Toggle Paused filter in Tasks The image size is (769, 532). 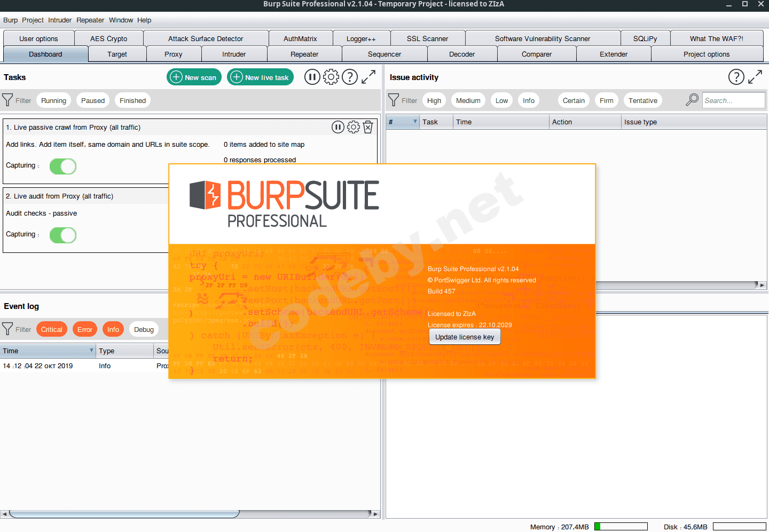pos(93,100)
